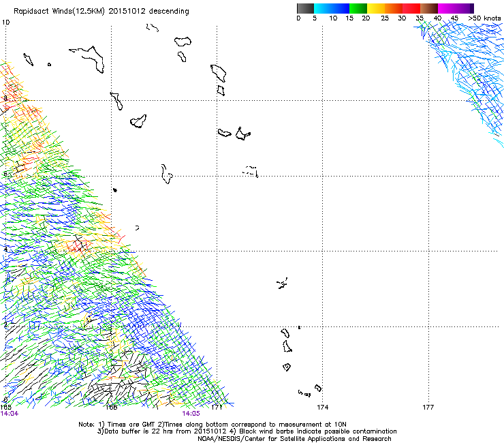Click the NOAA/NESDIS credit line
The image size is (504, 443).
(294, 439)
